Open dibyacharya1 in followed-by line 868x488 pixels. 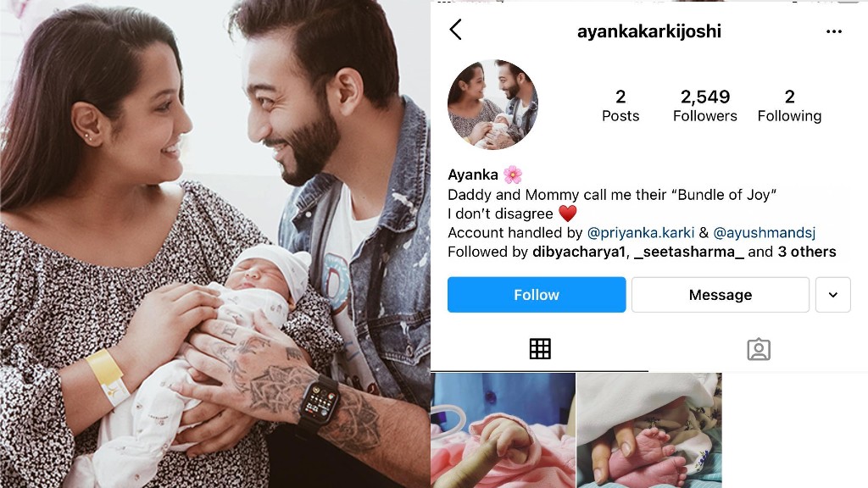(578, 252)
